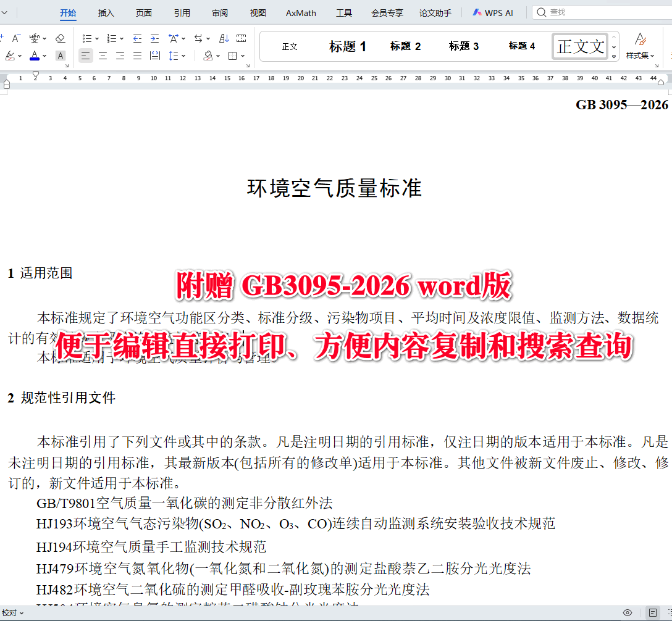Apply the 标题 3 style
The image size is (672, 621).
click(463, 46)
